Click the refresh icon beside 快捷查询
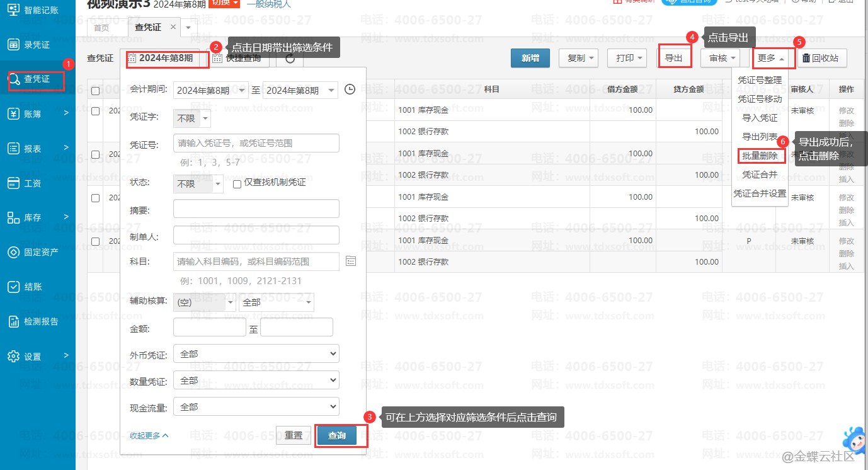Image resolution: width=868 pixels, height=470 pixels. click(x=290, y=59)
